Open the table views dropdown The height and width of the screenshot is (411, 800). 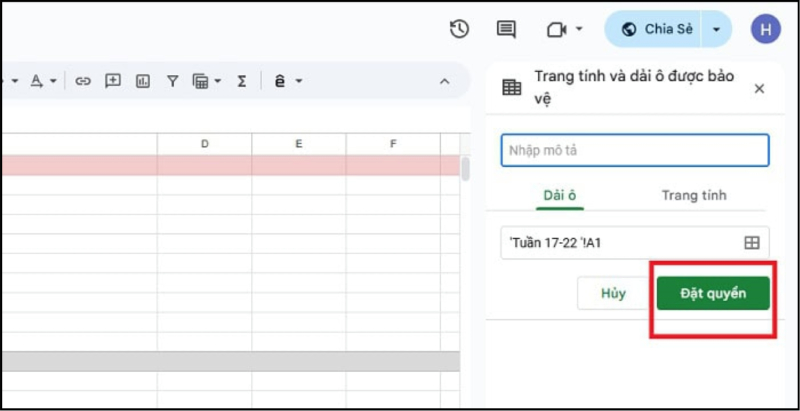pyautogui.click(x=206, y=81)
